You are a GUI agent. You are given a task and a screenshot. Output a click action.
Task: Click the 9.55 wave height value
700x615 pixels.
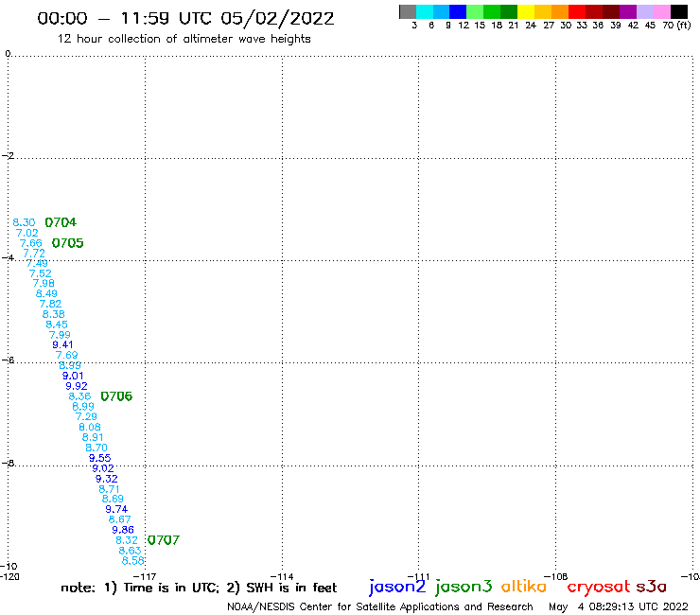pyautogui.click(x=99, y=458)
